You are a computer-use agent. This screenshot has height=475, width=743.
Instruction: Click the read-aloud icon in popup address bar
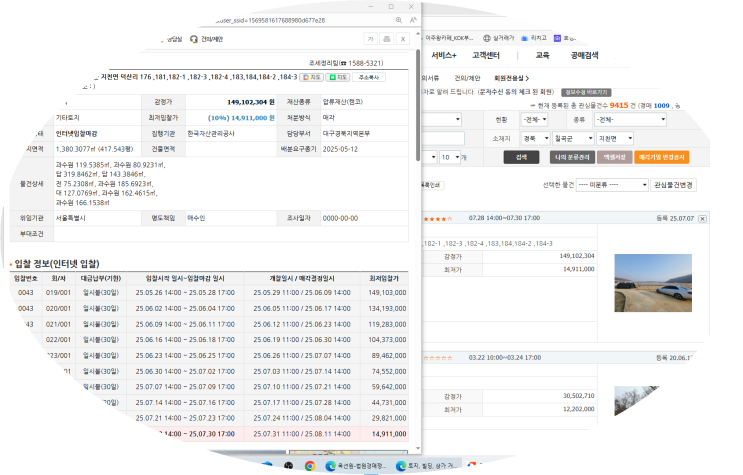(413, 20)
